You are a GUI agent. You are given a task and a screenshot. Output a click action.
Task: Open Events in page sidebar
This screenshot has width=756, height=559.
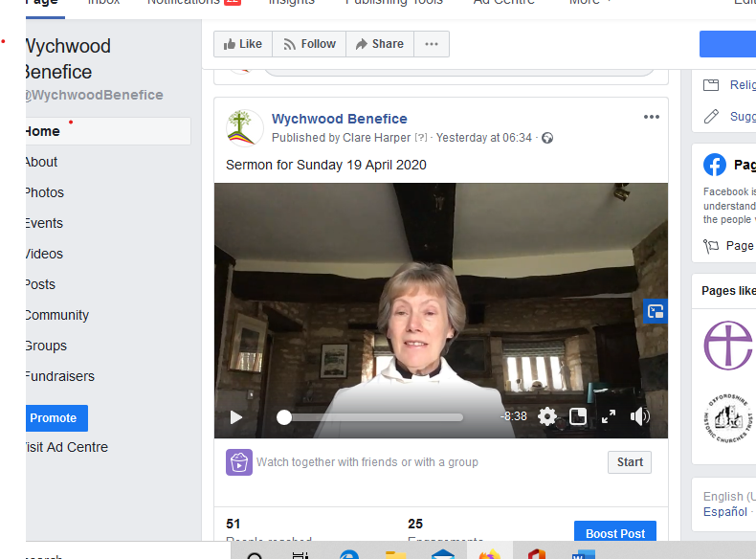(44, 223)
